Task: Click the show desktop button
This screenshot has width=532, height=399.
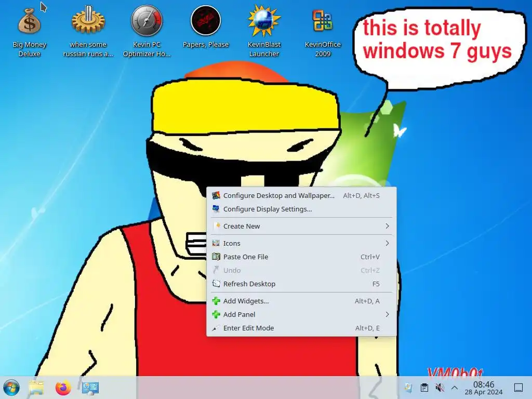Action: pyautogui.click(x=518, y=388)
